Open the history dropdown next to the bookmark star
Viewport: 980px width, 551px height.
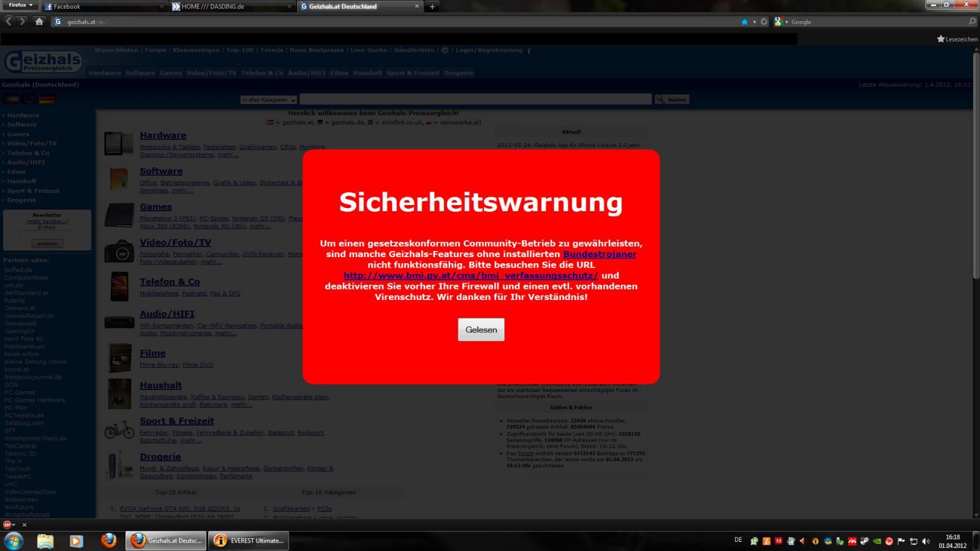[x=755, y=21]
